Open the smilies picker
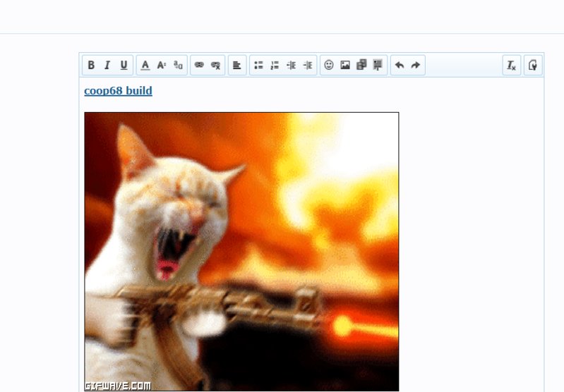 coord(329,66)
